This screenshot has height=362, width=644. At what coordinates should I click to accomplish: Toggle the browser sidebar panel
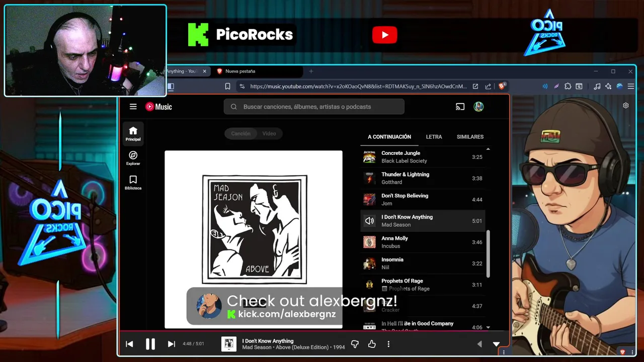171,86
